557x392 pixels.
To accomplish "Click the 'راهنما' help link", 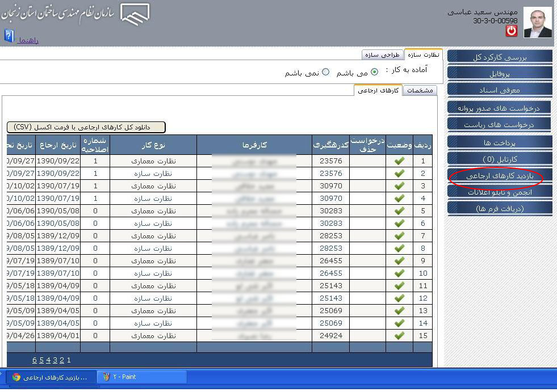I will tap(28, 40).
